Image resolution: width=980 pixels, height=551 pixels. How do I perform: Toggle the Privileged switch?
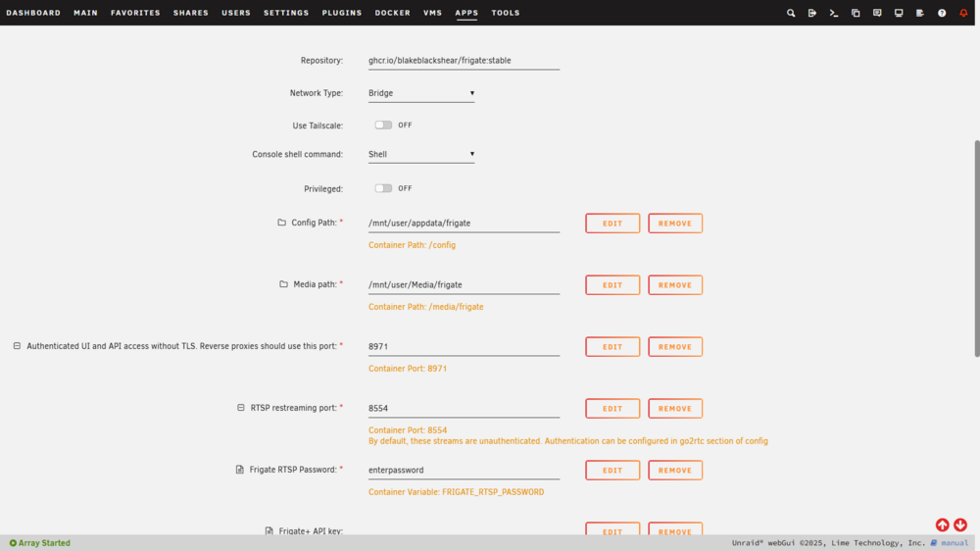coord(383,188)
